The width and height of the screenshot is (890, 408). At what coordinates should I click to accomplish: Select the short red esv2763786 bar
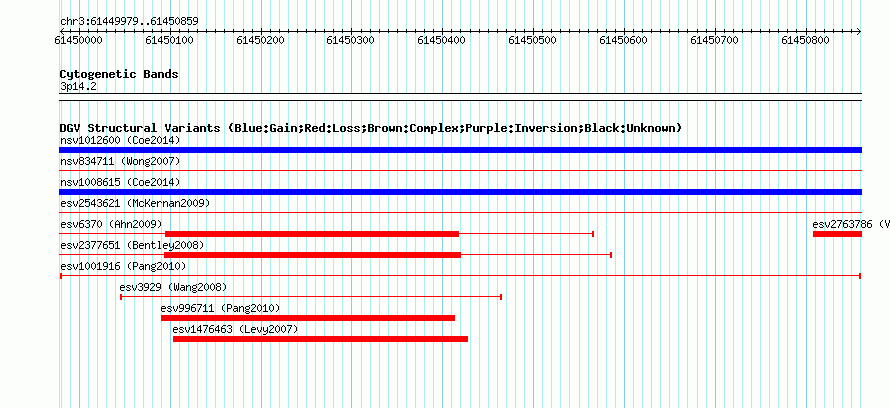point(837,234)
